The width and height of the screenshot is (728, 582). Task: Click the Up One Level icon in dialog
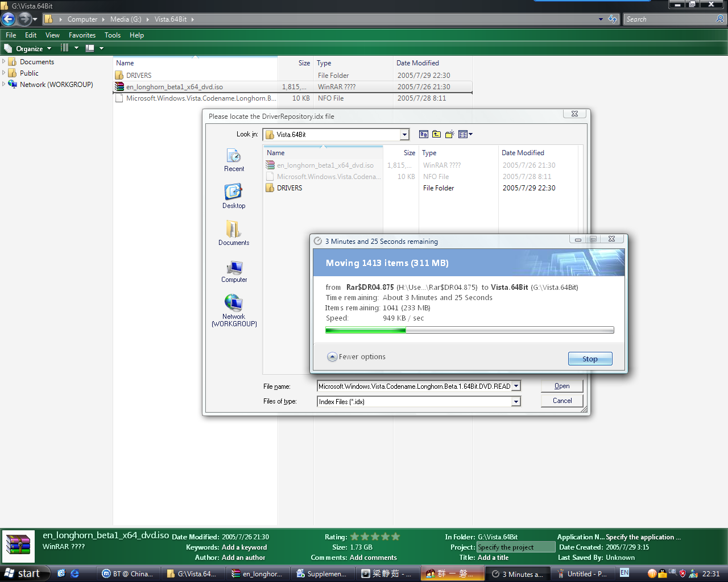tap(437, 135)
